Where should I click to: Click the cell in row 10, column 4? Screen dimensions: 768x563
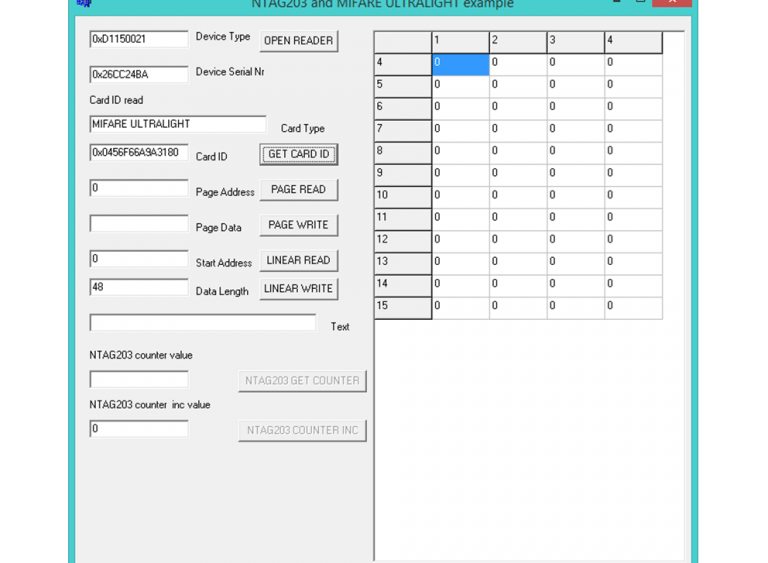click(x=633, y=197)
